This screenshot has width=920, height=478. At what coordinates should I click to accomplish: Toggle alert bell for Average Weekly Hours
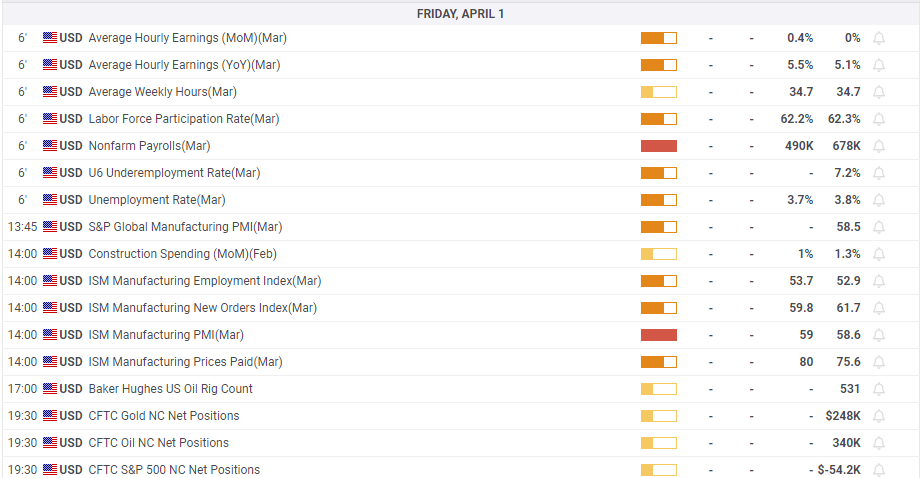point(879,92)
